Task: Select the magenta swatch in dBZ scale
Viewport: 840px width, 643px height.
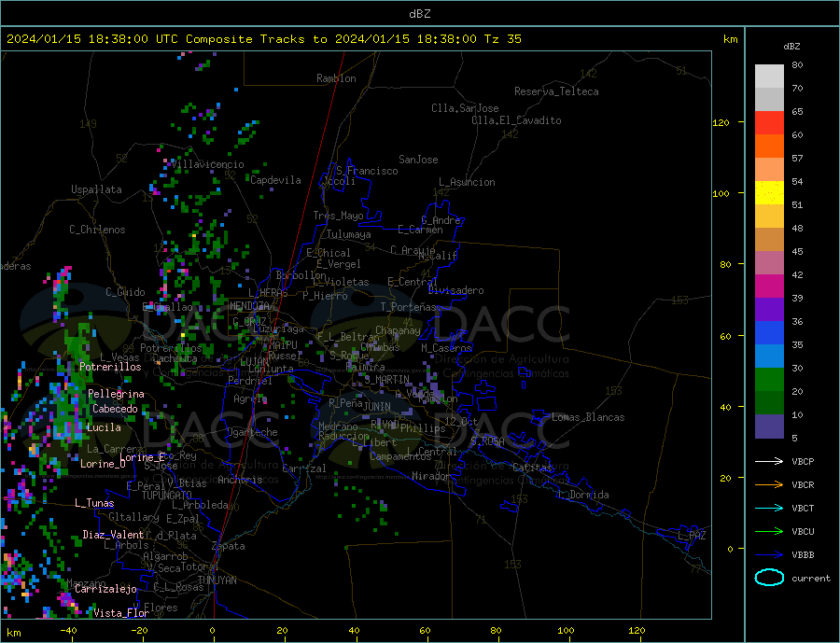Action: coord(769,287)
